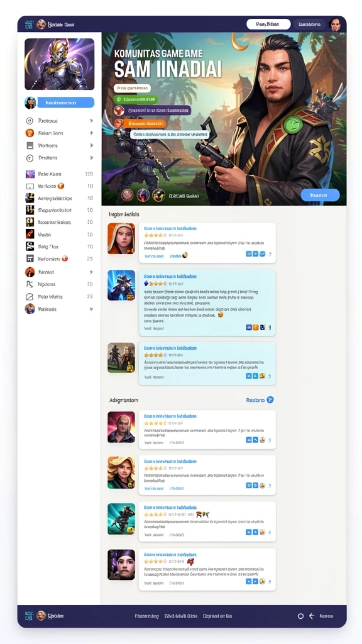Open the armored knight artwork in the sidebar

coord(60,64)
